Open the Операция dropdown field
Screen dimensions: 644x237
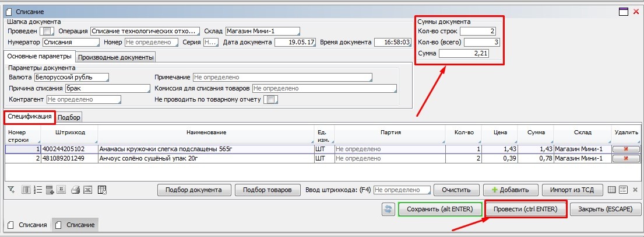pyautogui.click(x=145, y=31)
